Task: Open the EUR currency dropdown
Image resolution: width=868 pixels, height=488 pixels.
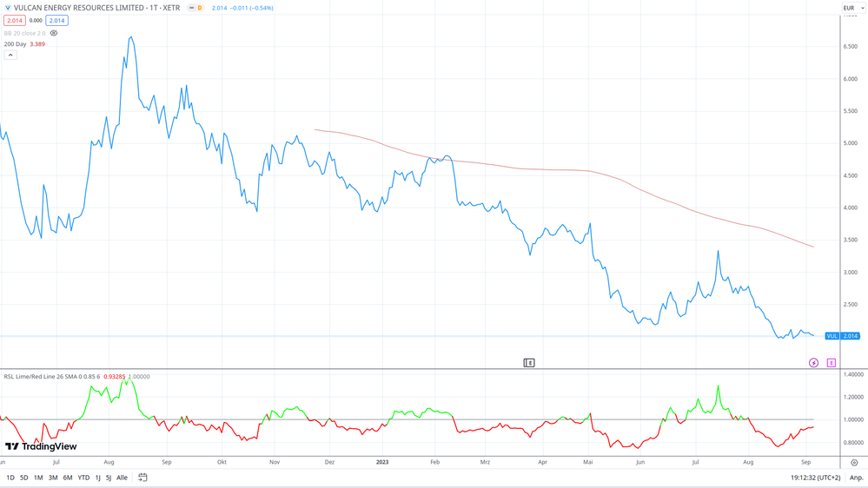Action: (853, 8)
